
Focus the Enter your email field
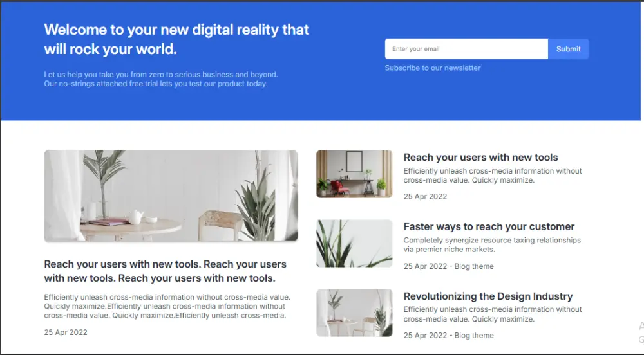[466, 49]
